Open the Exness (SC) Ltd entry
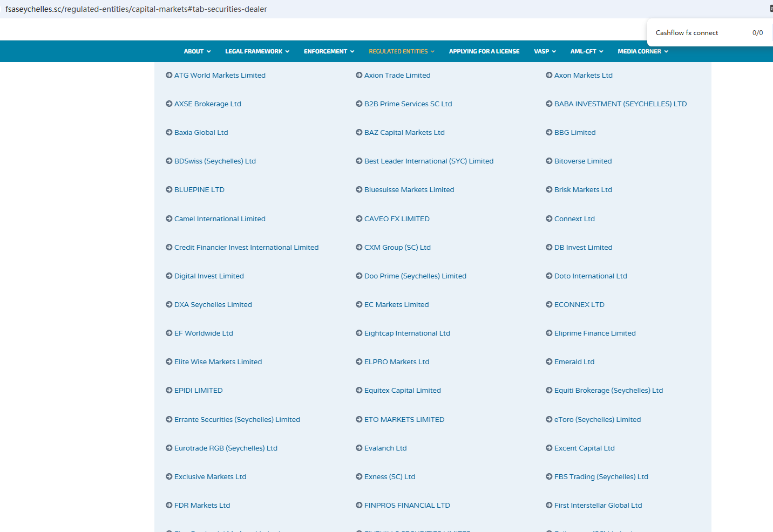Screen dimensions: 773x532 tap(390, 477)
